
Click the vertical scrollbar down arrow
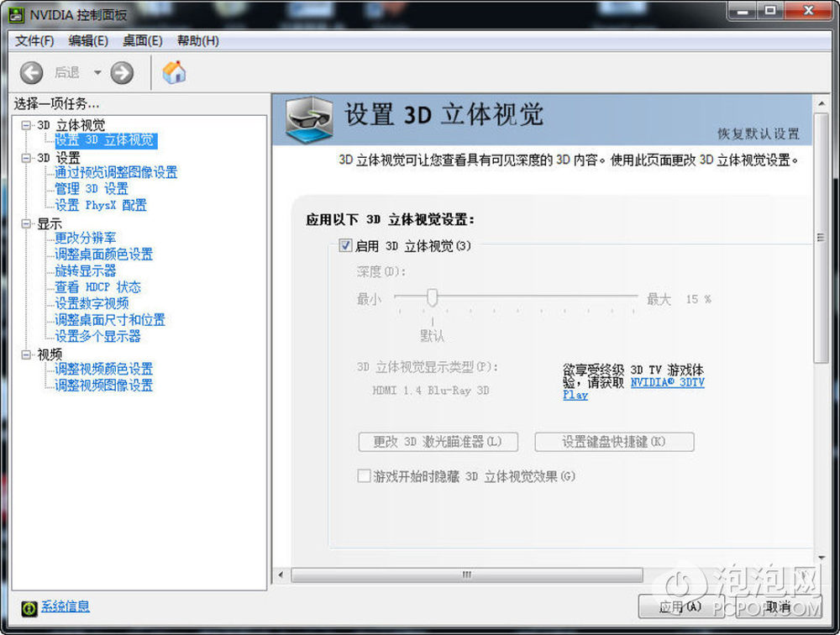pyautogui.click(x=822, y=558)
